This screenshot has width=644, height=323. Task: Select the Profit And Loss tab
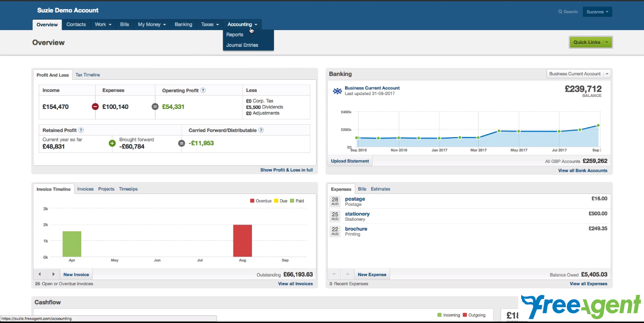[53, 75]
